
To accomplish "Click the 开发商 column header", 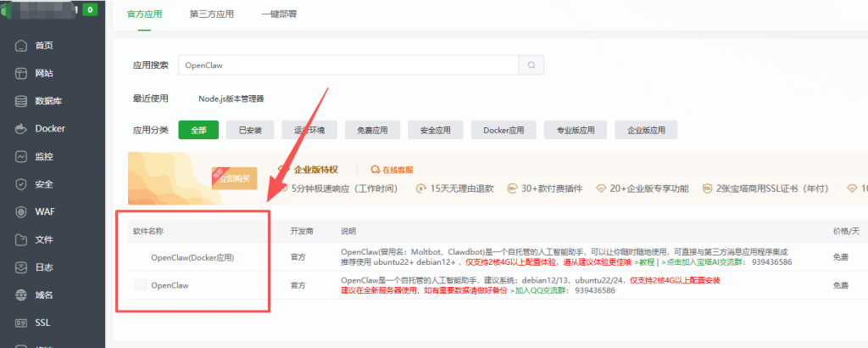I will click(302, 231).
